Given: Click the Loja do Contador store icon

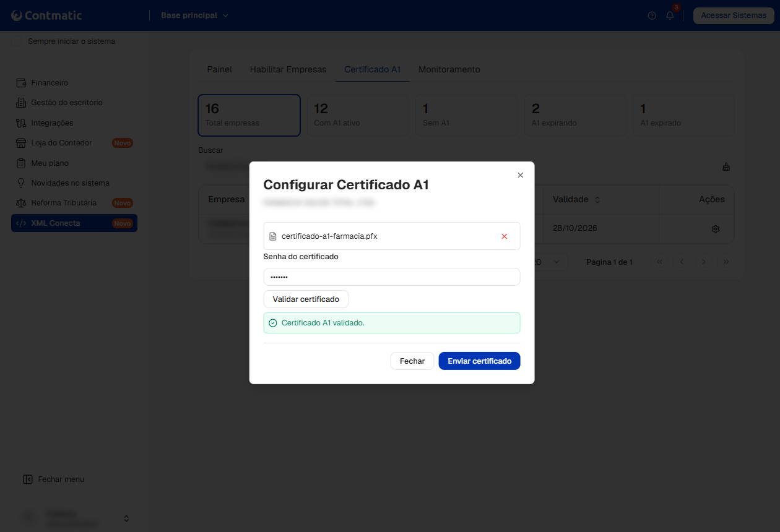Looking at the screenshot, I should (x=20, y=143).
